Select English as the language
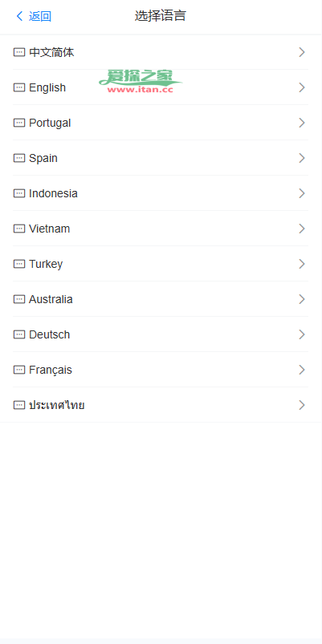The image size is (322, 644). point(161,87)
